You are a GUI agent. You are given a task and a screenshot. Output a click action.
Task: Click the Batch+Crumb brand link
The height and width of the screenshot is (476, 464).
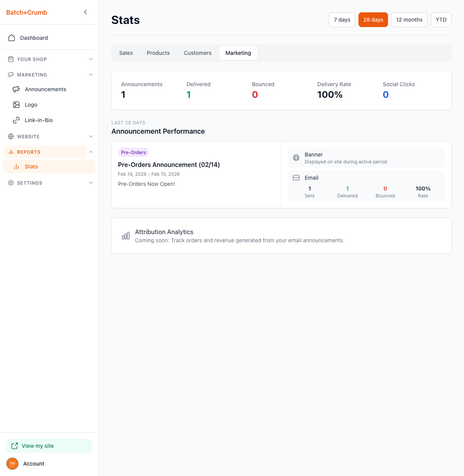point(27,12)
